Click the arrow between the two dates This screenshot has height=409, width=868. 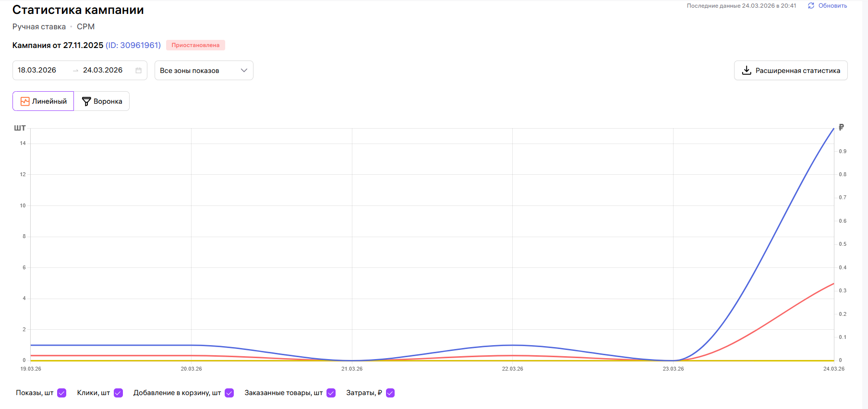tap(75, 71)
